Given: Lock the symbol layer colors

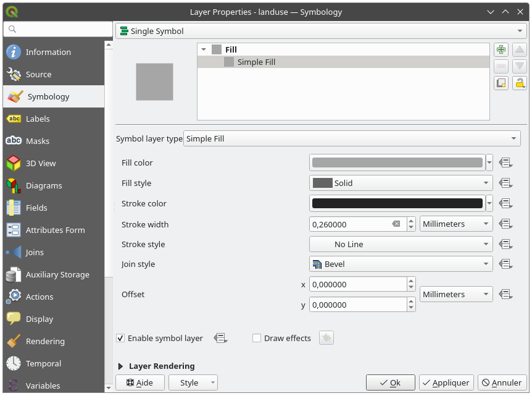Looking at the screenshot, I should pyautogui.click(x=519, y=82).
